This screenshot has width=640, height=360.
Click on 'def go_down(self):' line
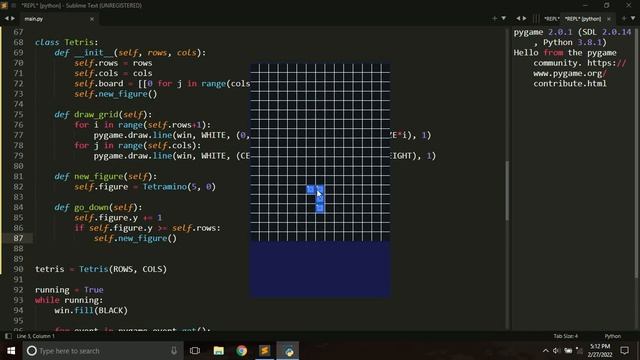(x=98, y=207)
